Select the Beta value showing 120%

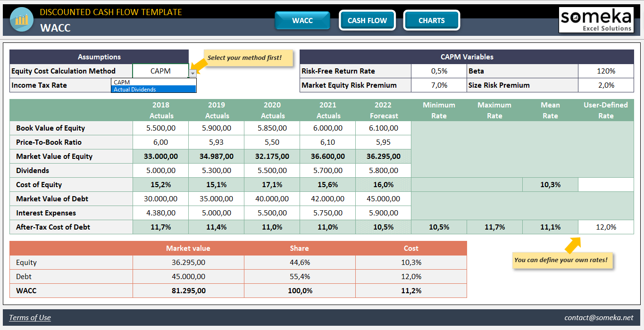coord(606,71)
